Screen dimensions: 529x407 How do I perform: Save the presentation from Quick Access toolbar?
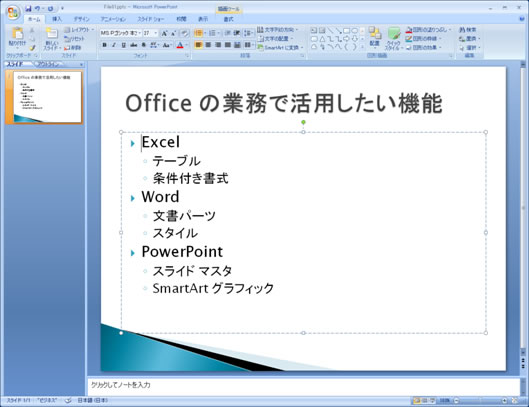click(x=29, y=8)
